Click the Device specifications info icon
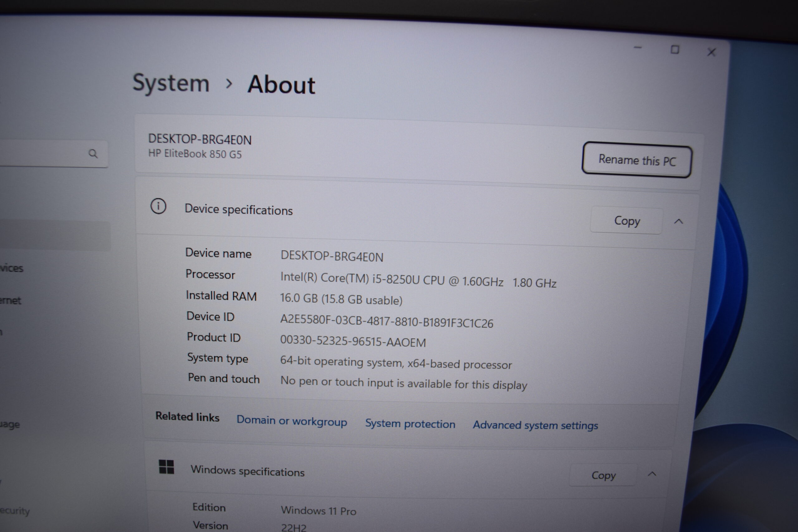Screen dimensions: 798x532 [158, 206]
